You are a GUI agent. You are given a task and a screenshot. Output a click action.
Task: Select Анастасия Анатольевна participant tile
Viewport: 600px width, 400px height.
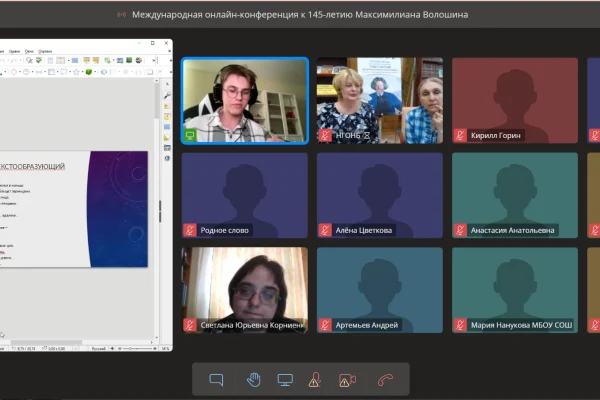point(514,195)
